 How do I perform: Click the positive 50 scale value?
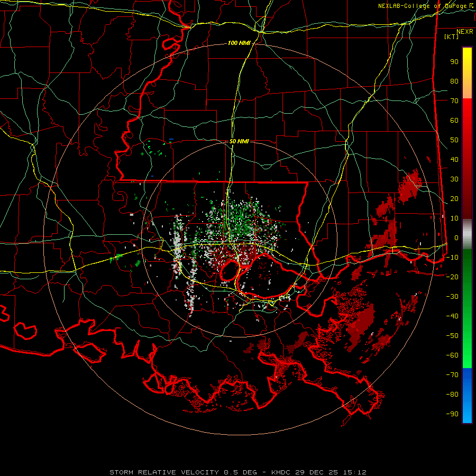pyautogui.click(x=454, y=140)
